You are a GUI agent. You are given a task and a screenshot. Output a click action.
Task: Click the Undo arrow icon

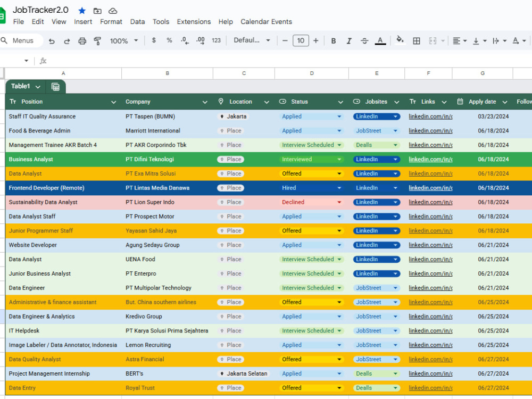click(52, 41)
